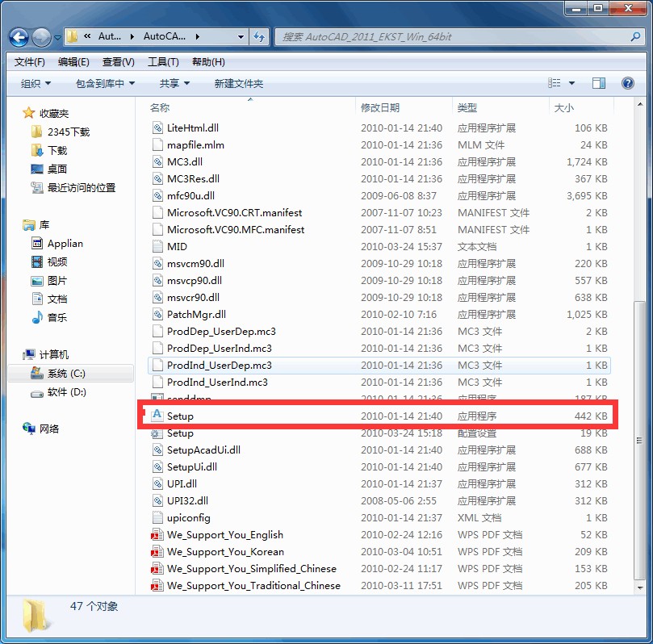Click the Setup configuration settings gear icon
Screen dimensions: 653x644
point(157,433)
